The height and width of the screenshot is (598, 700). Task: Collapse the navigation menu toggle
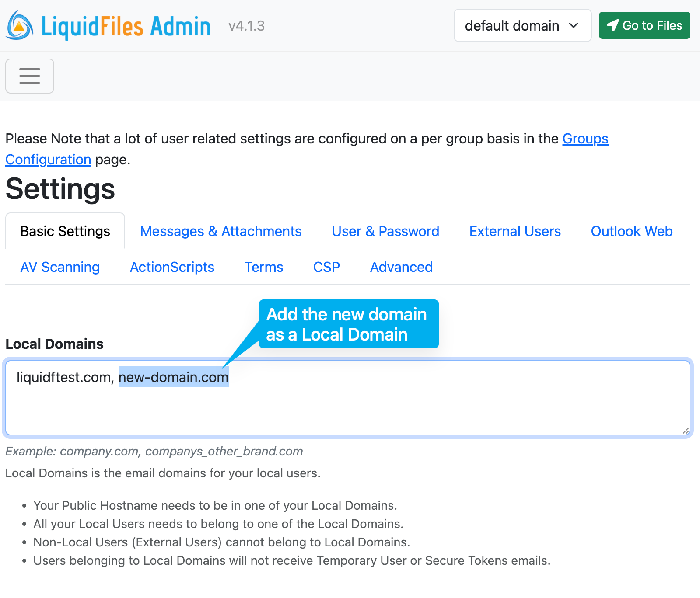(x=29, y=76)
